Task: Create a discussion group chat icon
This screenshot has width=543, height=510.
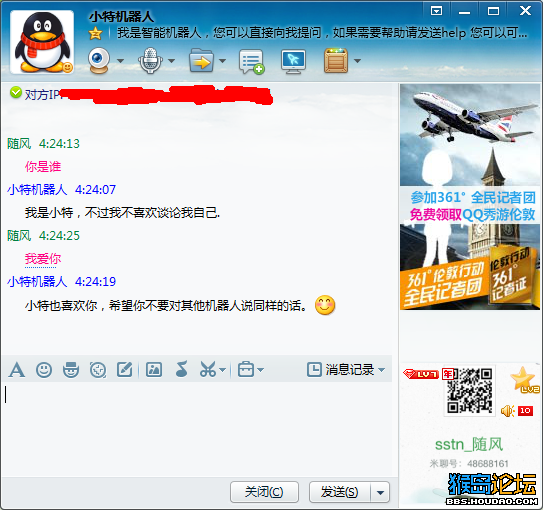Action: pyautogui.click(x=251, y=62)
